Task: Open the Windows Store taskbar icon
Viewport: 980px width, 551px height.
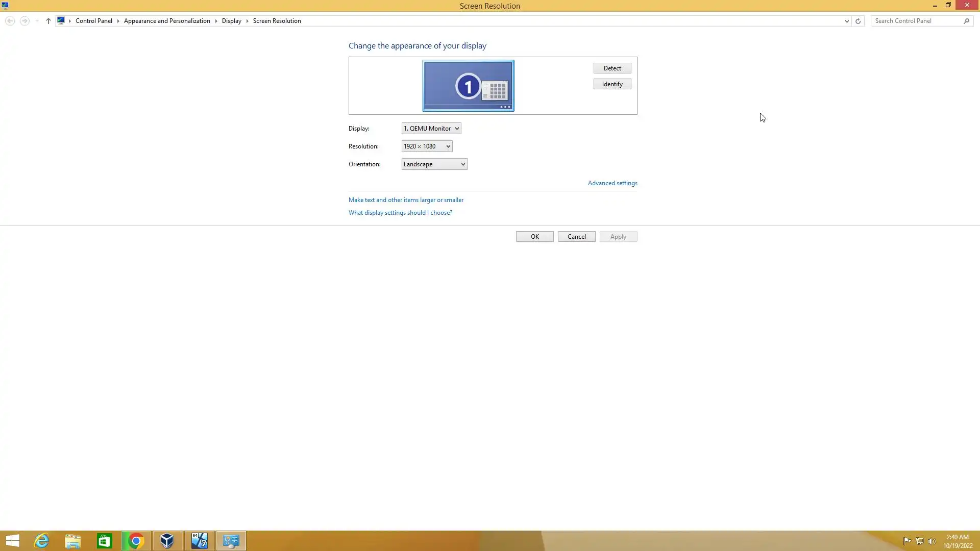Action: click(105, 541)
